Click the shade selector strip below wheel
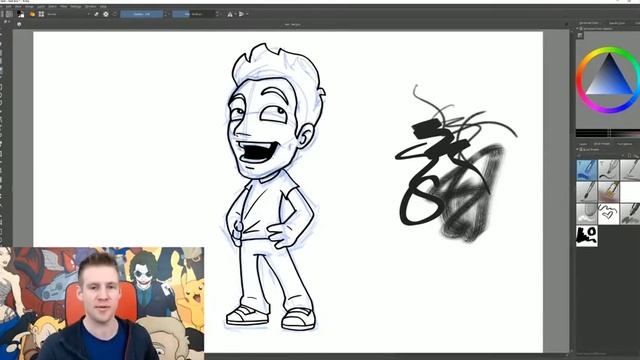Image resolution: width=640 pixels, height=360 pixels. point(608,133)
